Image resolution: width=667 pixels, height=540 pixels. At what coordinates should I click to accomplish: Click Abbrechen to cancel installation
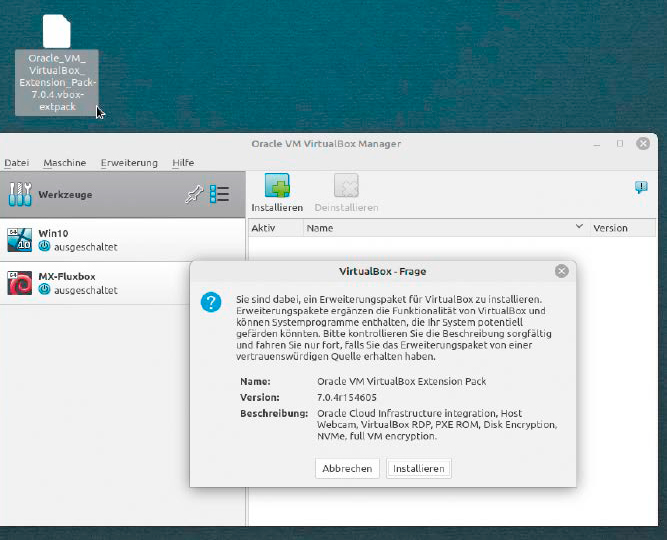click(347, 469)
